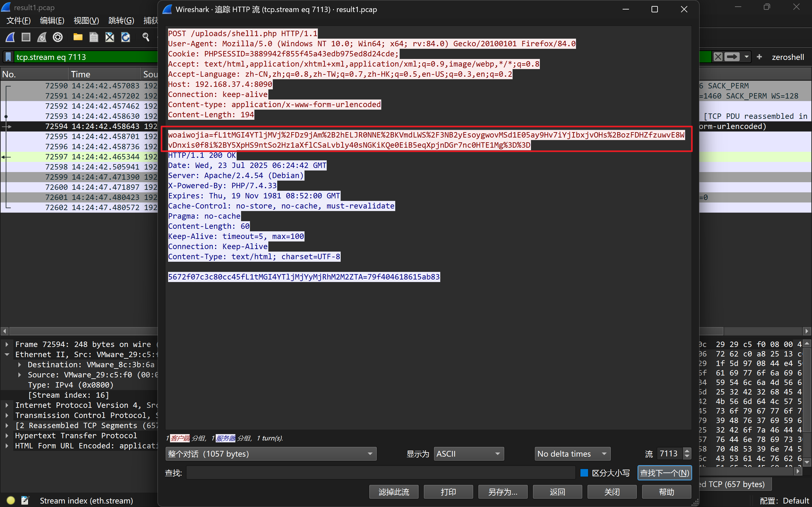
Task: Click the find packet magnifier icon
Action: [x=146, y=37]
